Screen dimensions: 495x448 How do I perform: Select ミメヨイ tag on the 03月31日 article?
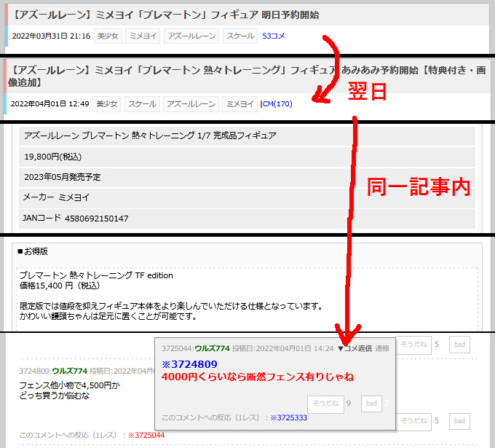click(143, 36)
